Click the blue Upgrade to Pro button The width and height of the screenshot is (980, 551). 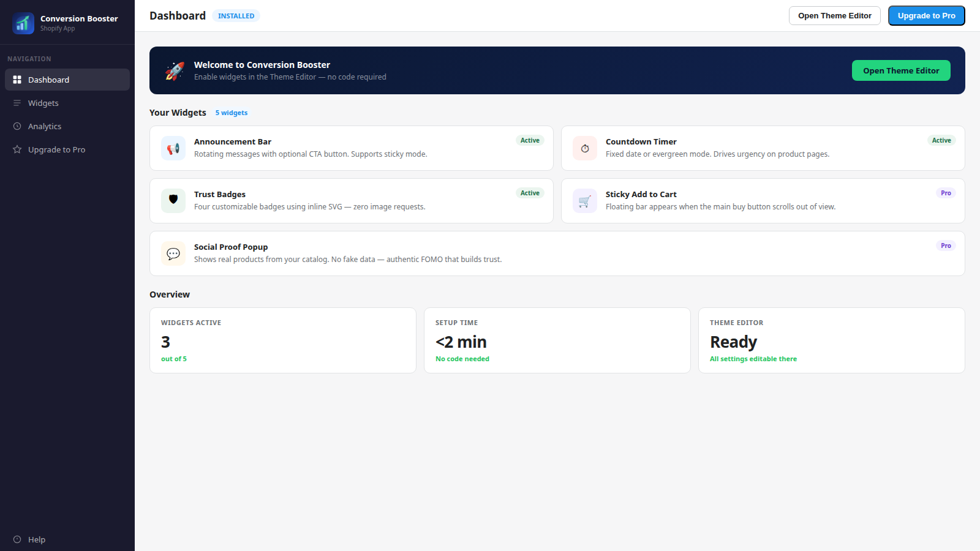[x=926, y=16]
